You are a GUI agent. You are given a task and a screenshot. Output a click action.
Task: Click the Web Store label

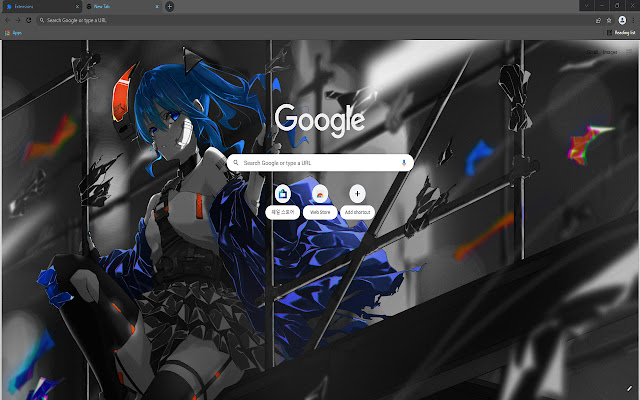coord(320,212)
